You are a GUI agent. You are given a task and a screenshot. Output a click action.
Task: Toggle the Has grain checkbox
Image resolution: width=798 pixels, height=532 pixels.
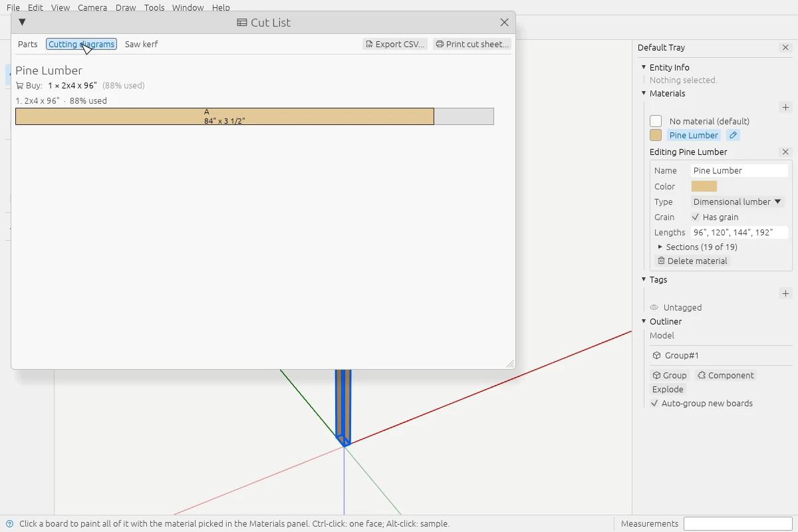coord(696,217)
